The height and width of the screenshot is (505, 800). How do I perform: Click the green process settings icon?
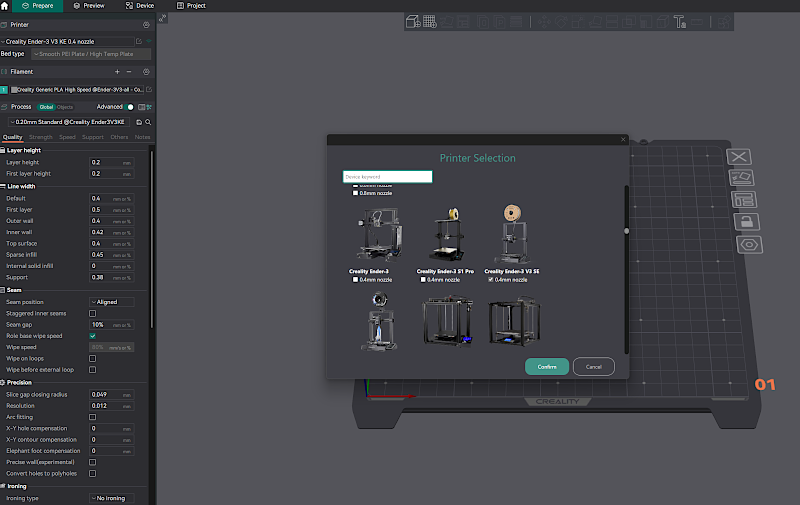point(149,107)
